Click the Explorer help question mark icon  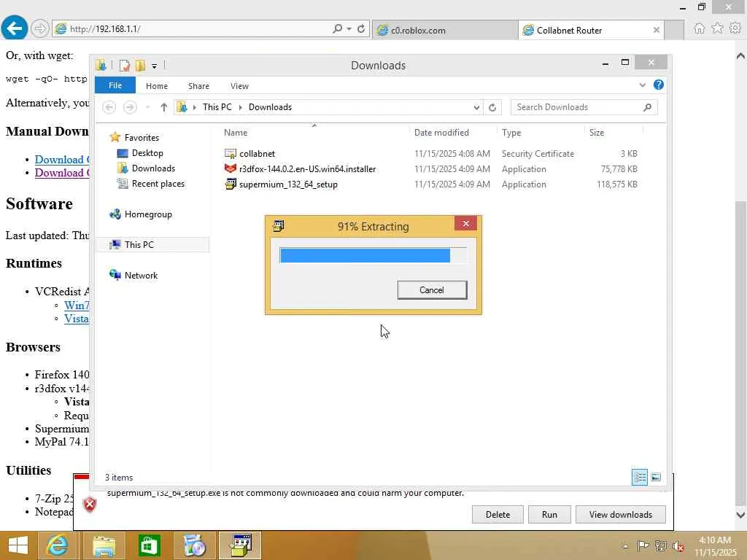click(x=659, y=85)
